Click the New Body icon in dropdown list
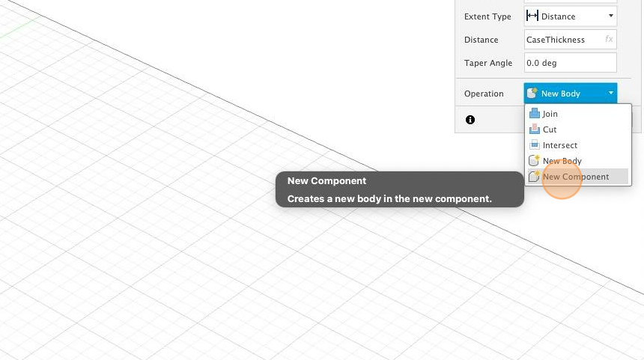The height and width of the screenshot is (360, 644). pyautogui.click(x=534, y=160)
